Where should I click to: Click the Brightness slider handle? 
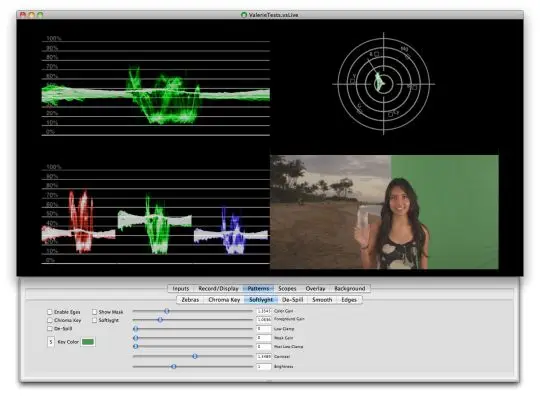coord(174,367)
